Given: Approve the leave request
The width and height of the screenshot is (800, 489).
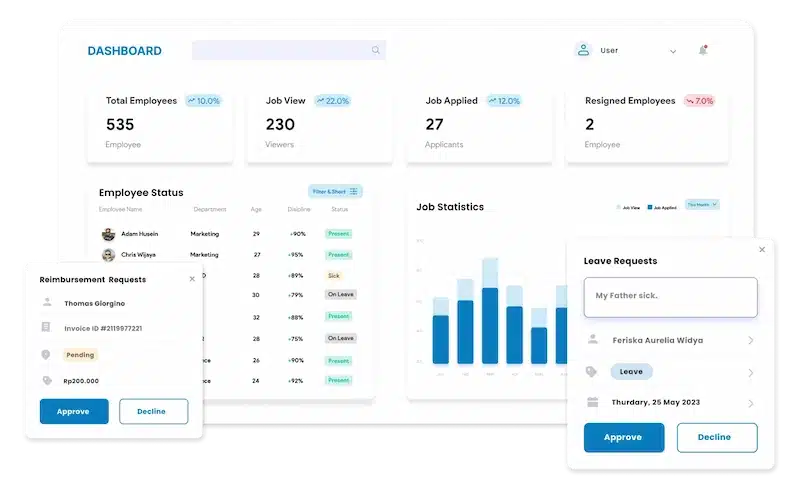Looking at the screenshot, I should point(624,437).
